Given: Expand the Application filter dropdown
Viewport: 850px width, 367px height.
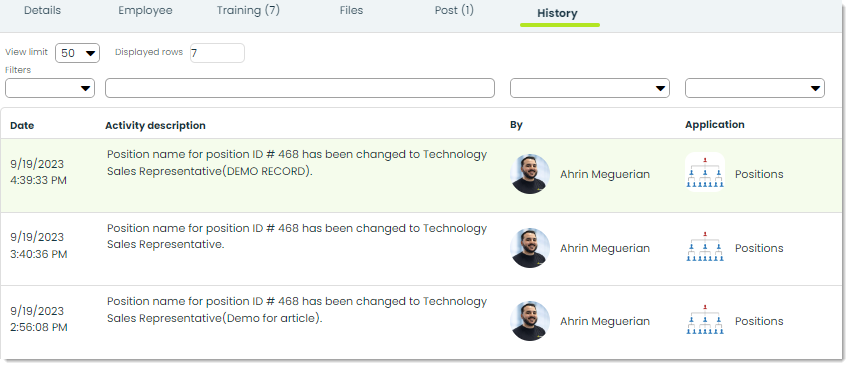Looking at the screenshot, I should click(755, 88).
